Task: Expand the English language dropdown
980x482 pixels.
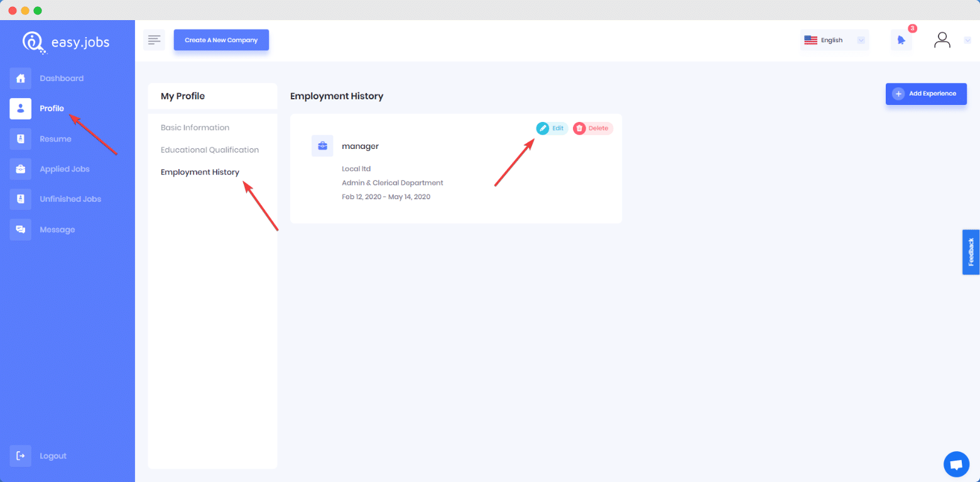Action: tap(861, 40)
